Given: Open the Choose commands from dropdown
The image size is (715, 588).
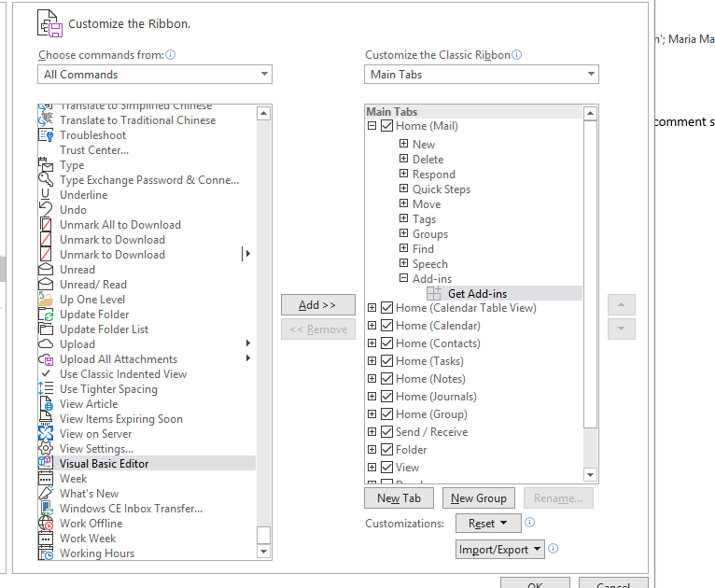Looking at the screenshot, I should pyautogui.click(x=155, y=75).
